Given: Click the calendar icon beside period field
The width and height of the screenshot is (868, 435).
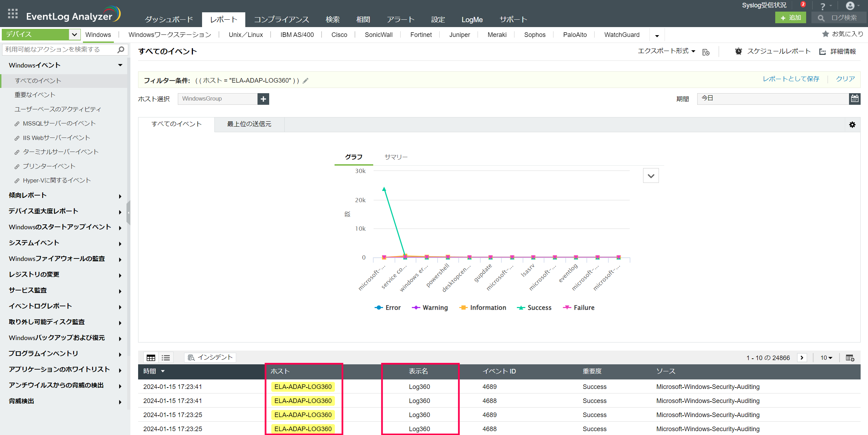Looking at the screenshot, I should coord(855,99).
